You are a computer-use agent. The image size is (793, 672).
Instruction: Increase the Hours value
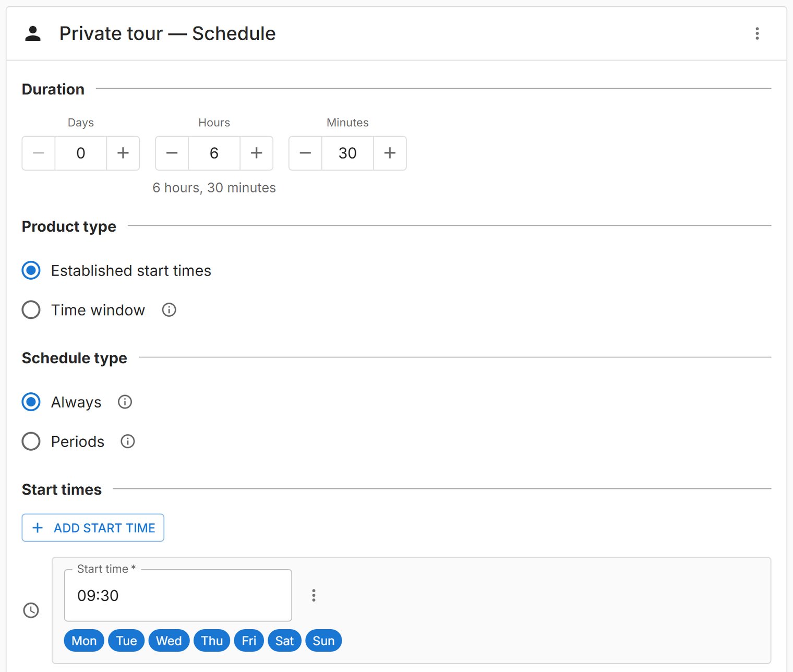[257, 153]
